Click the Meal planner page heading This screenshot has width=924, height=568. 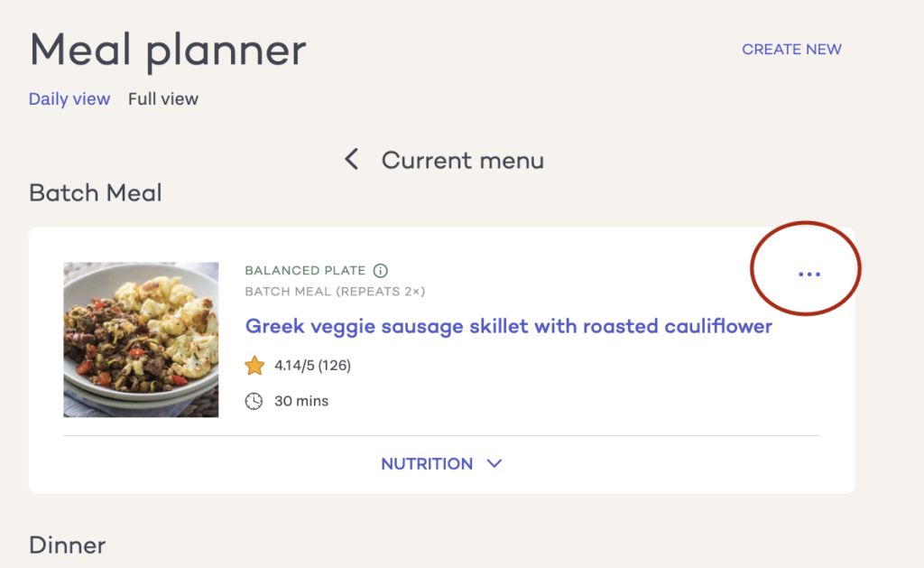[x=168, y=51]
